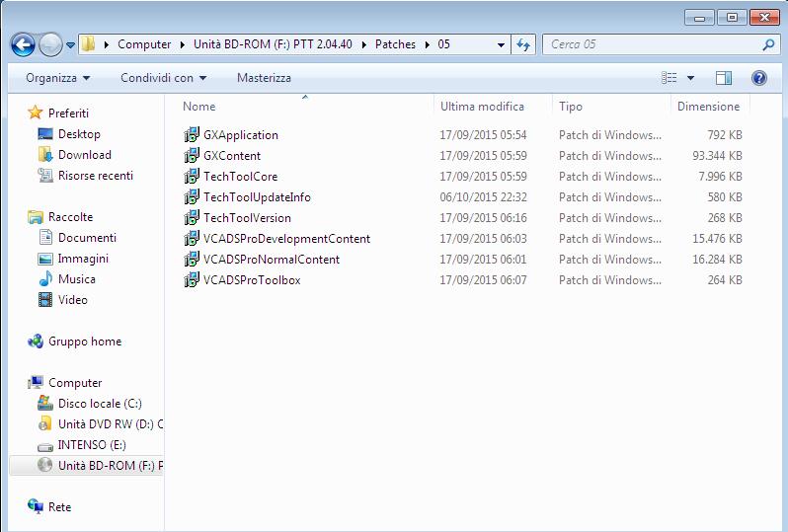Click the Cerca 05 search field

click(654, 44)
